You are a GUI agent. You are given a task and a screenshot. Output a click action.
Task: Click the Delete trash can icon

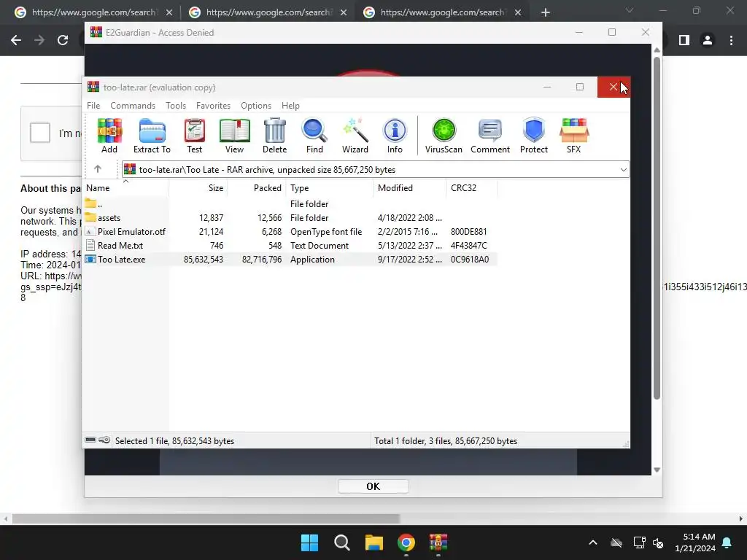click(274, 136)
